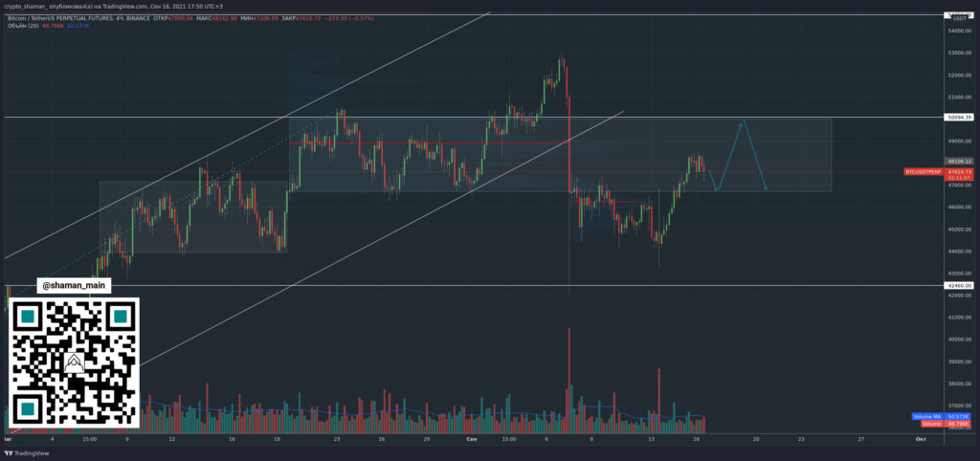The height and width of the screenshot is (461, 980).
Task: Click the Окт month marker on time axis
Action: (920, 439)
